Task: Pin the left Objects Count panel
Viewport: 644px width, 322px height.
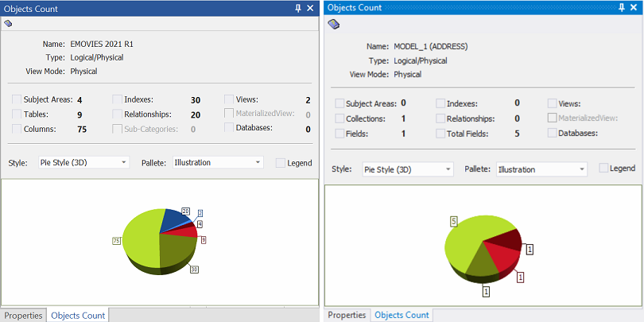Action: pyautogui.click(x=298, y=8)
